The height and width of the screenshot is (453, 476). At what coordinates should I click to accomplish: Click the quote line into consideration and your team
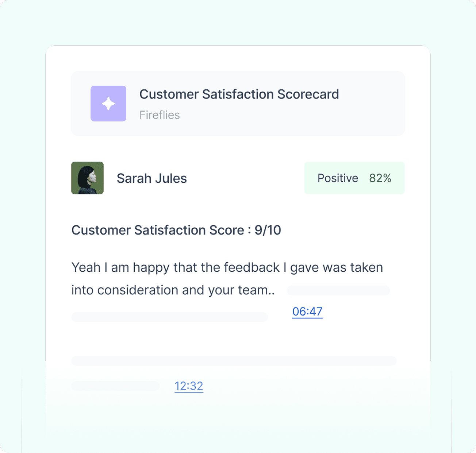[173, 290]
